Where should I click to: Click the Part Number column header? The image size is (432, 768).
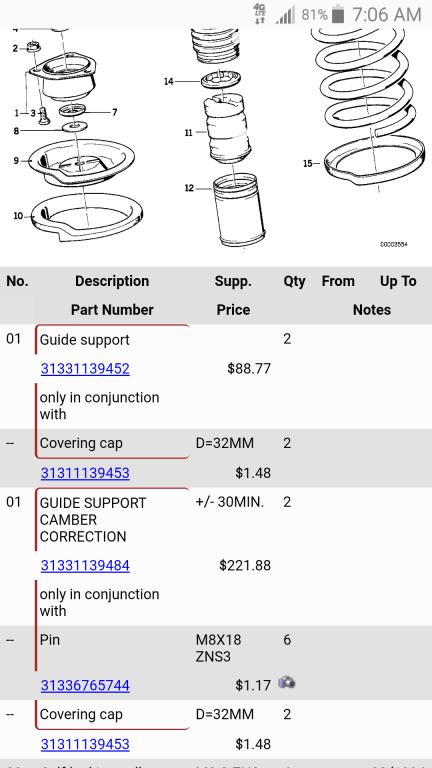(x=112, y=310)
